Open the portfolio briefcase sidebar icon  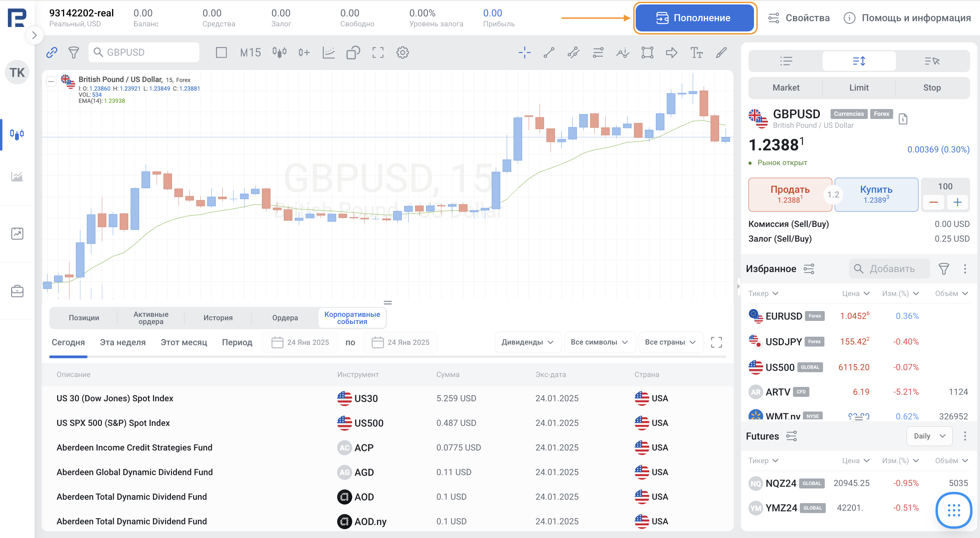coord(17,291)
